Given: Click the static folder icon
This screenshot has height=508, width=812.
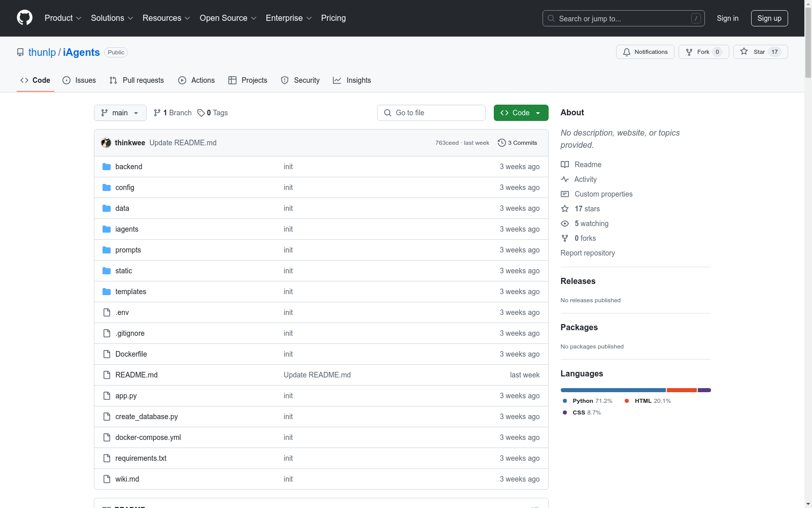Looking at the screenshot, I should click(x=107, y=271).
